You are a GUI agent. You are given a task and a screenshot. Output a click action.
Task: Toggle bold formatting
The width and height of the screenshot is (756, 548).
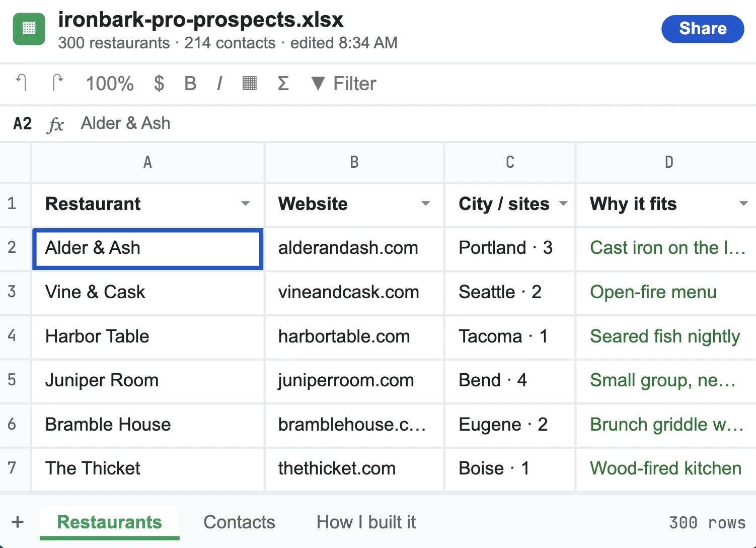click(190, 83)
